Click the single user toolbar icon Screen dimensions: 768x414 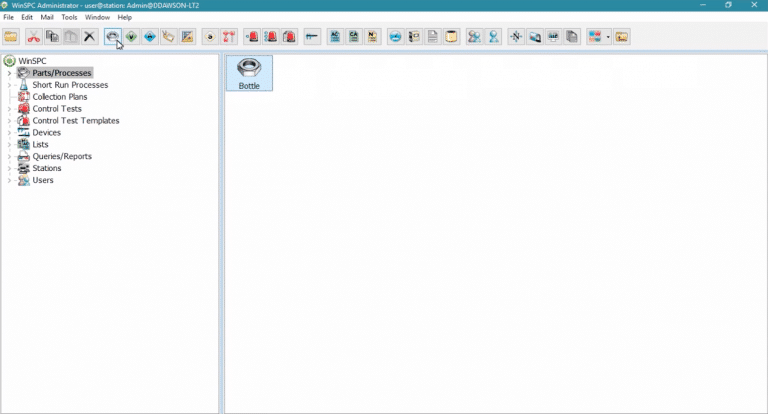coord(493,37)
